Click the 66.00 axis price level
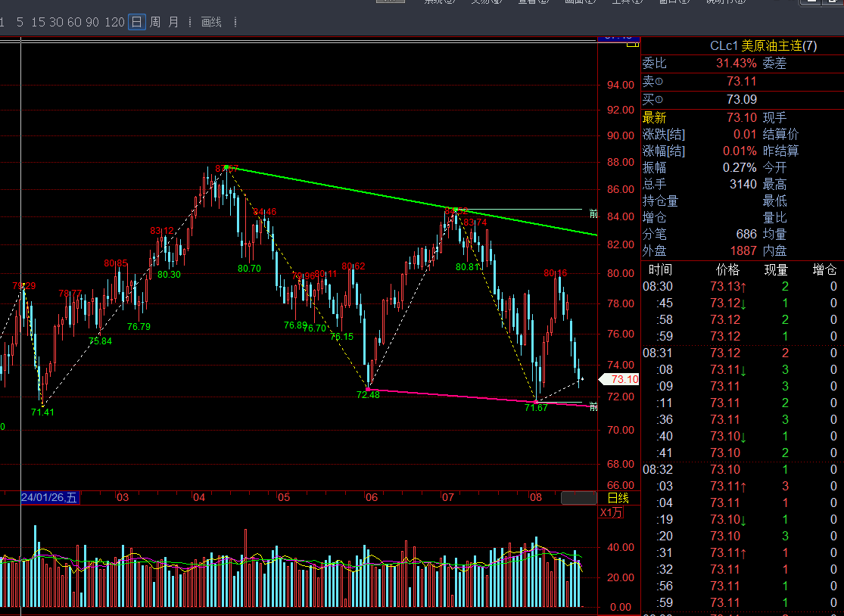Image resolution: width=844 pixels, height=616 pixels. tap(621, 485)
